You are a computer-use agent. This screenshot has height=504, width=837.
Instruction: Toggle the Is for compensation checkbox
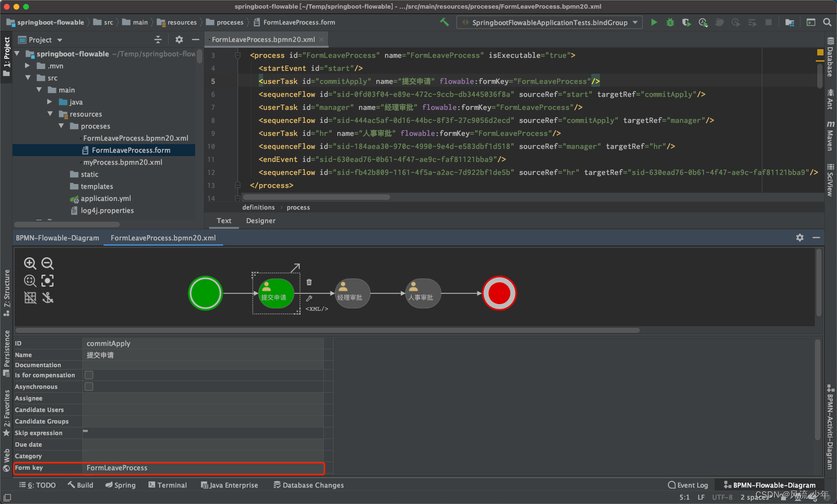point(89,375)
